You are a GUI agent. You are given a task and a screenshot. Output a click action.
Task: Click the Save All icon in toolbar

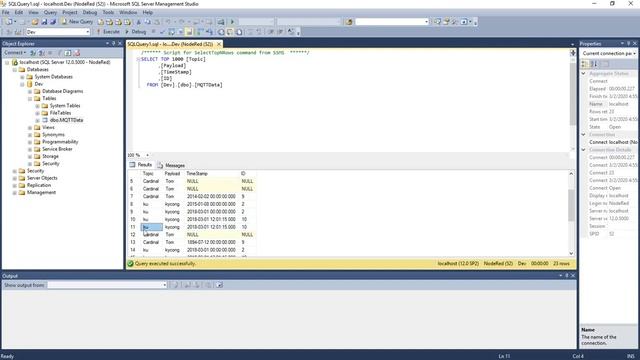click(x=53, y=22)
